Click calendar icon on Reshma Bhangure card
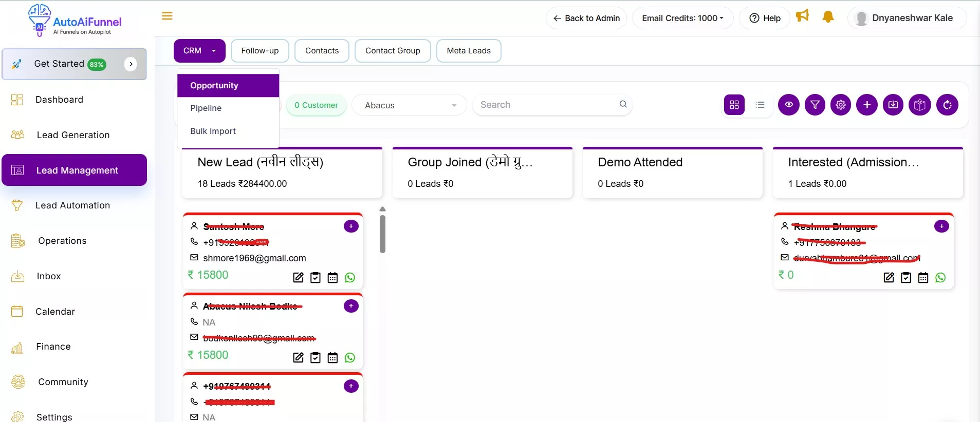 [x=923, y=278]
